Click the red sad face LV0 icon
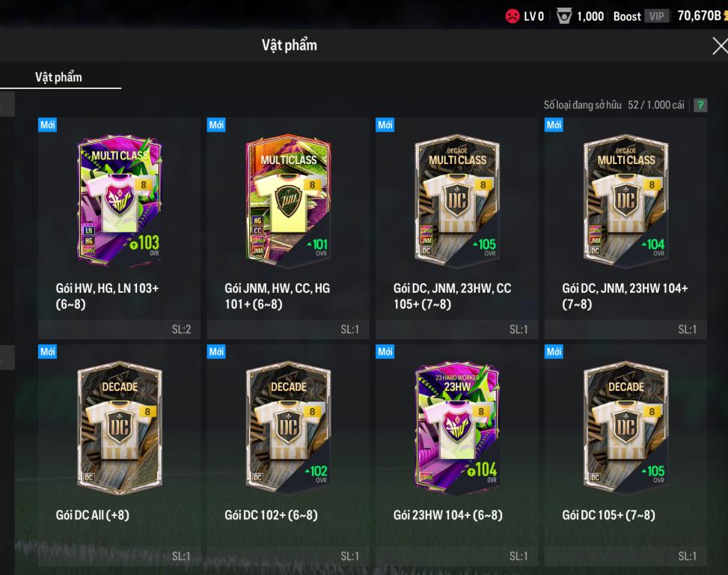Screen dimensions: 728x575 pyautogui.click(x=512, y=16)
